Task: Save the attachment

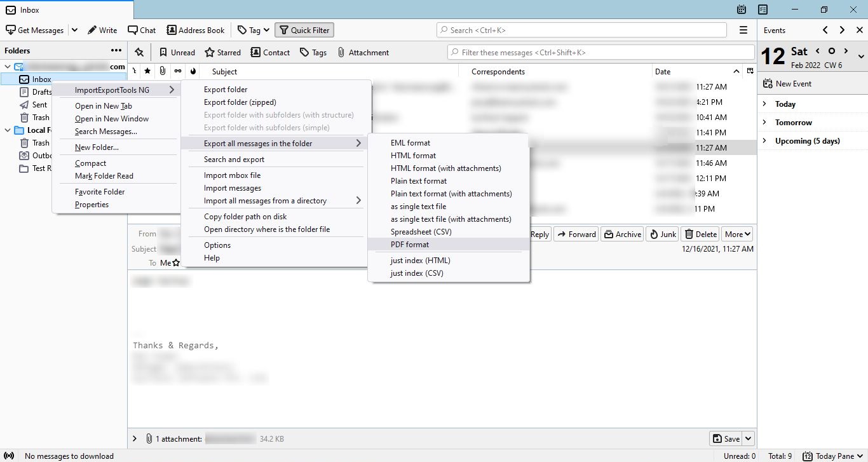Action: point(726,438)
